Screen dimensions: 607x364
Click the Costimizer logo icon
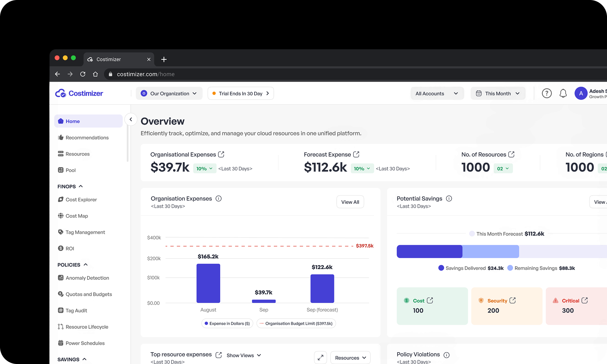[60, 93]
